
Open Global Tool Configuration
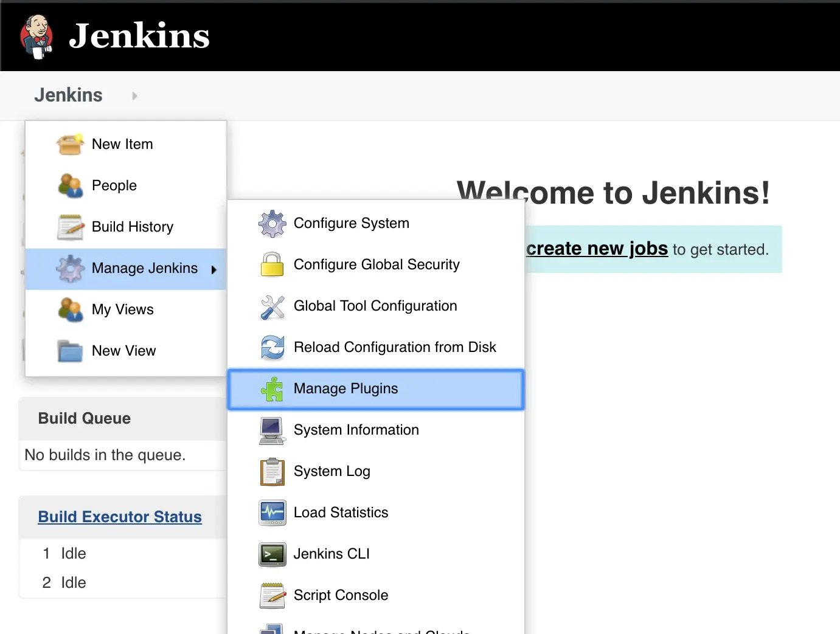(x=376, y=306)
